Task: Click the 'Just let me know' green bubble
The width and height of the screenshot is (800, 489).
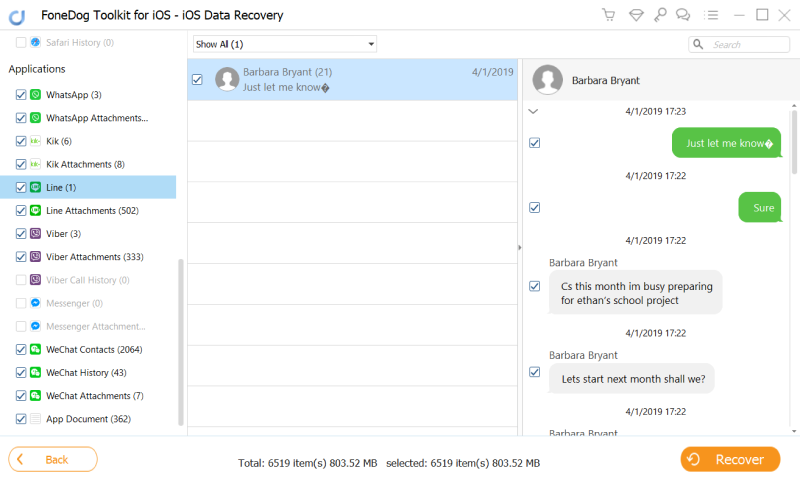Action: point(727,143)
